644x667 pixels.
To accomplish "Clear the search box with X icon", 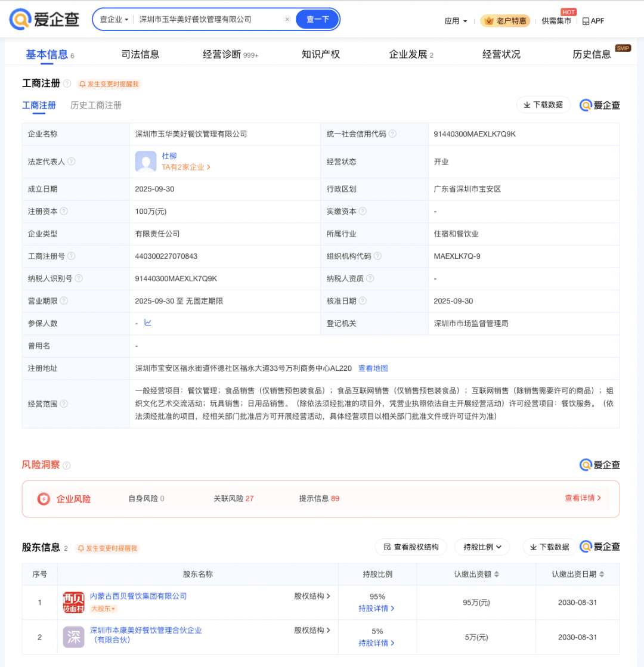I will 287,20.
